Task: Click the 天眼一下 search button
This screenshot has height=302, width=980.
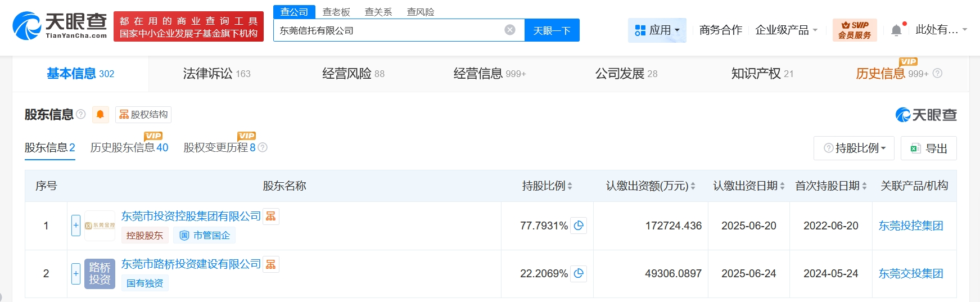Action: pos(552,30)
